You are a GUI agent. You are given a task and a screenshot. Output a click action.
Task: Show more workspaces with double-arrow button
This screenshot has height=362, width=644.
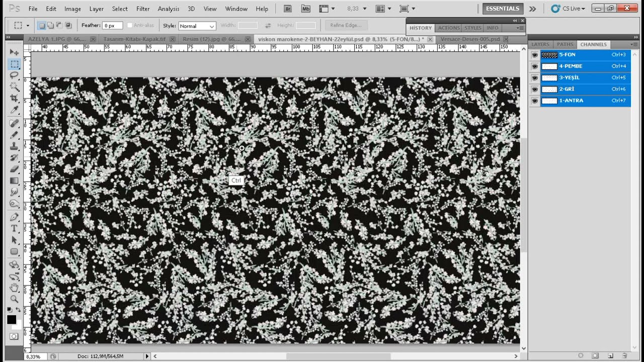point(532,9)
